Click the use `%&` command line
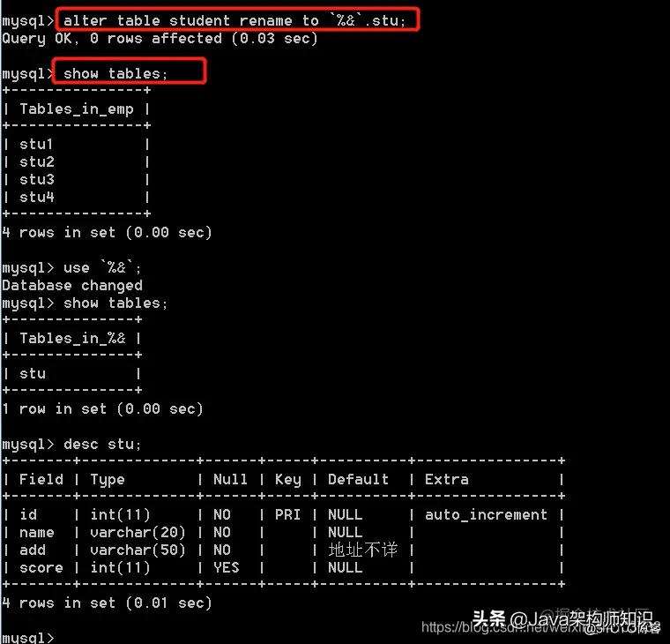This screenshot has height=644, width=670. pos(71,267)
